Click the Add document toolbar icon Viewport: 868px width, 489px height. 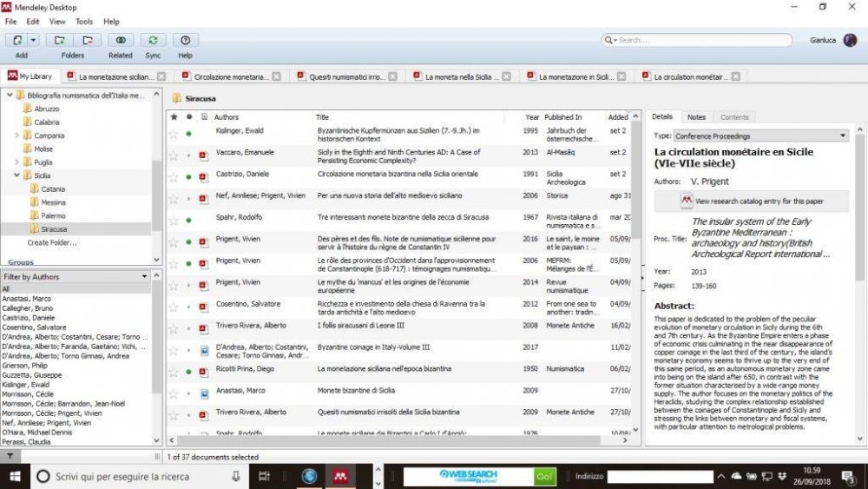coord(17,41)
